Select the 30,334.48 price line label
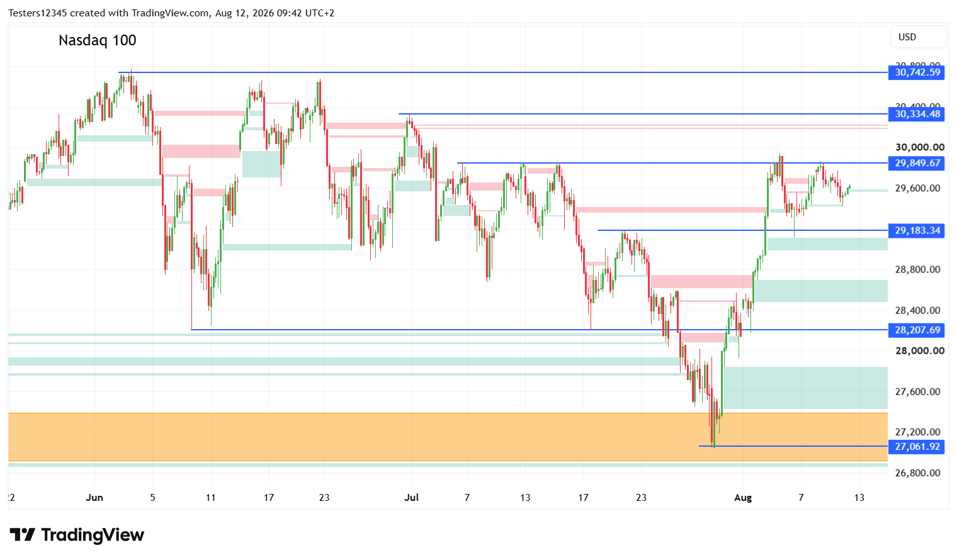Viewport: 957px width, 560px height. coord(918,114)
